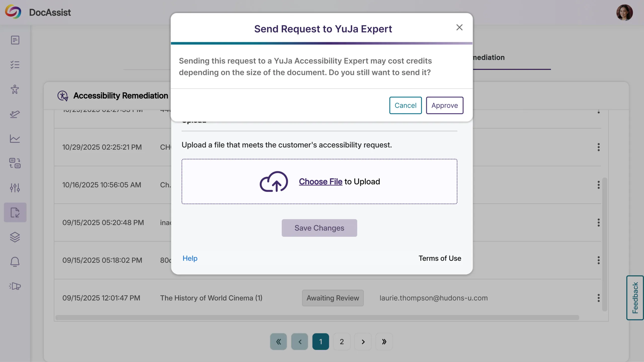
Task: Approve sending the request to YuJa Expert
Action: click(x=444, y=105)
